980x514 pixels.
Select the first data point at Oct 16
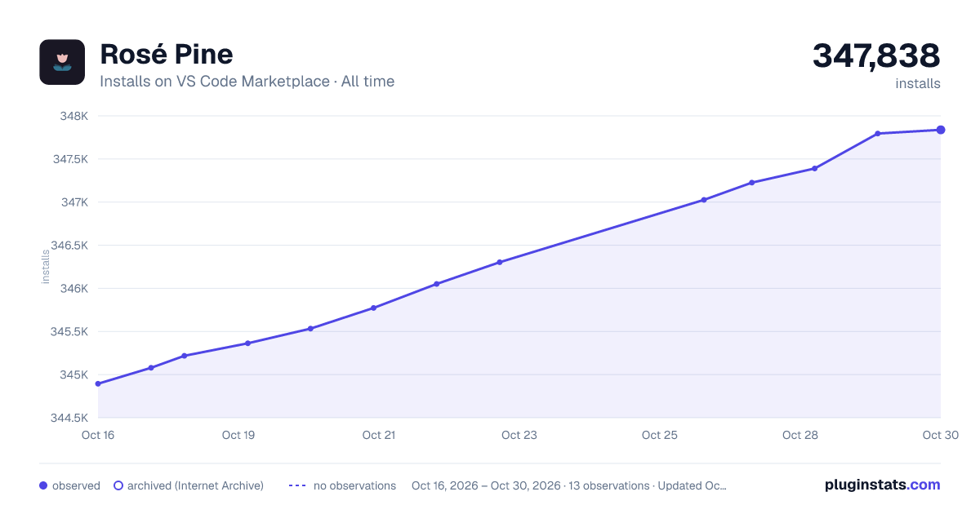pyautogui.click(x=98, y=383)
